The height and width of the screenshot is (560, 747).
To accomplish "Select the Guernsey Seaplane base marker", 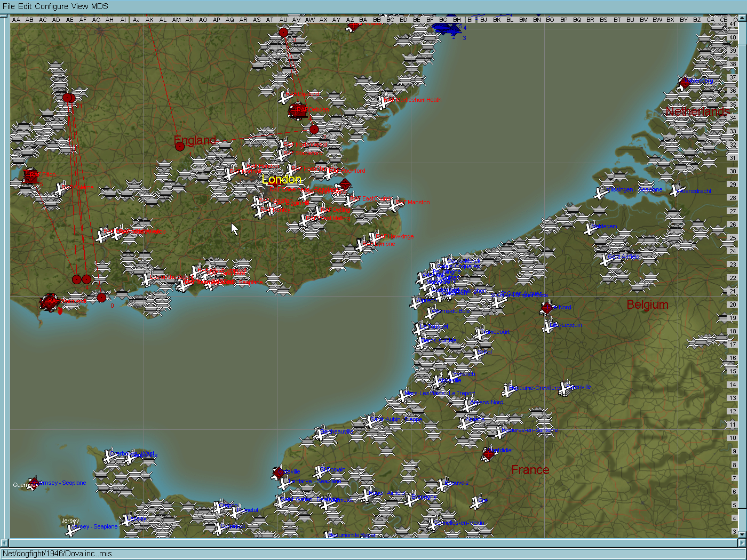I will point(34,484).
